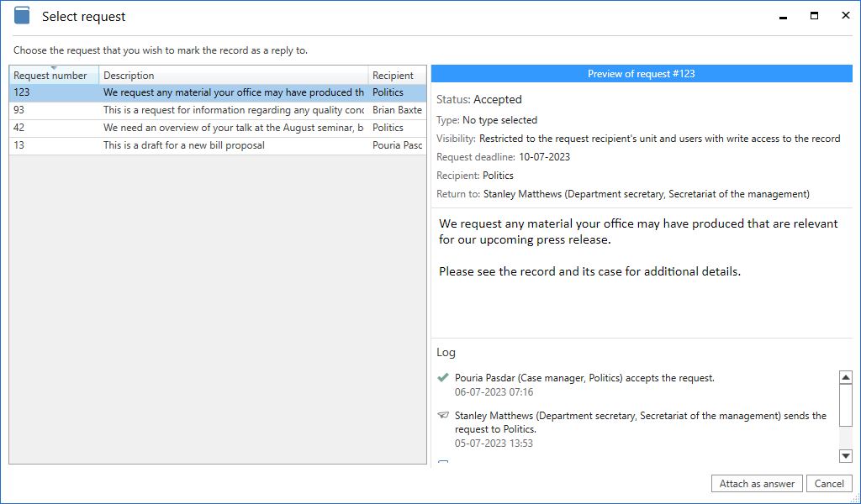Click the Brian Baxte recipient cell
Screen dimensions: 861x504
397,110
